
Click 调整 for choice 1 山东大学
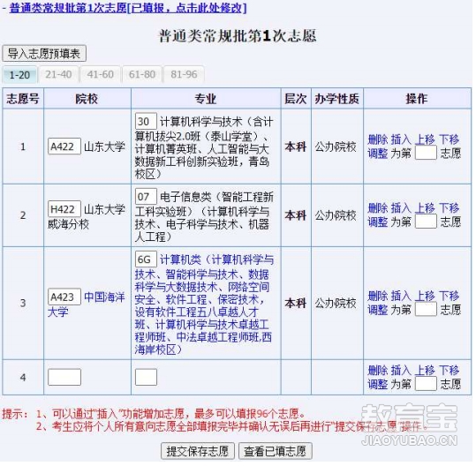pos(378,154)
